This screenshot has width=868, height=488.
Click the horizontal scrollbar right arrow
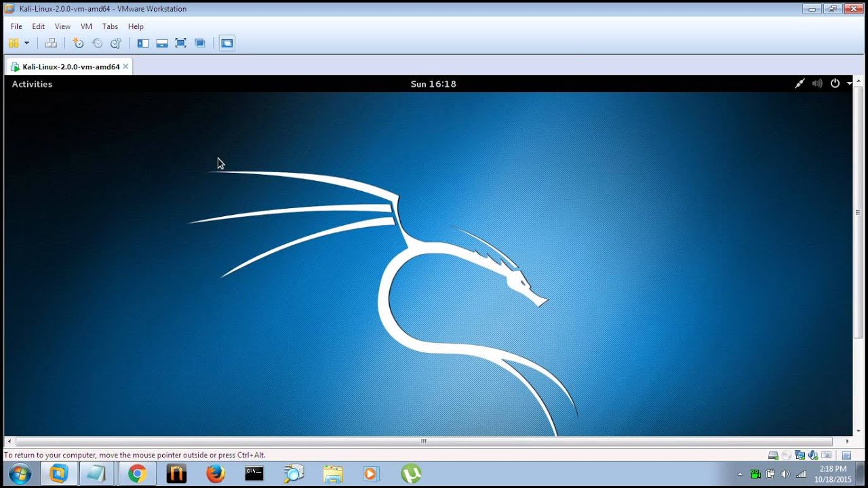(x=848, y=441)
